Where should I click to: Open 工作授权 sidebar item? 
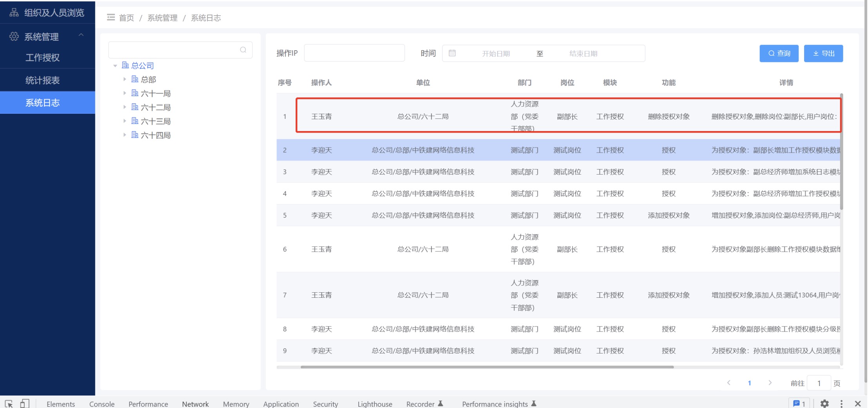tap(47, 58)
